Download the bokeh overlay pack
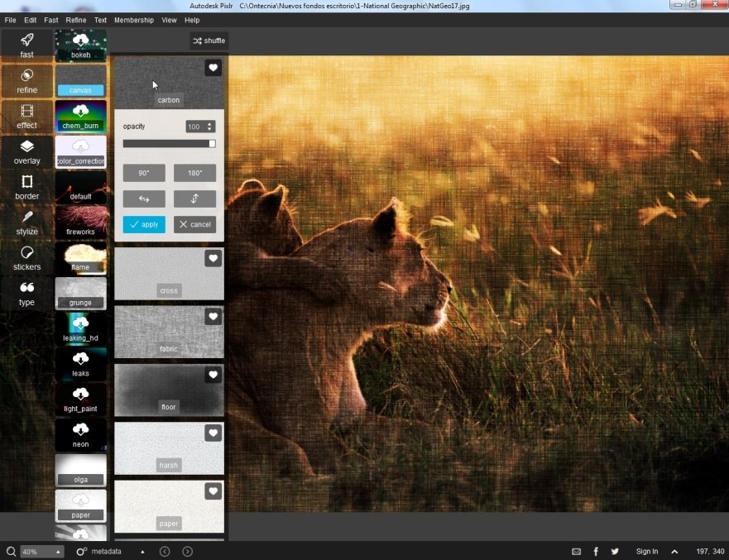The image size is (729, 560). 80,45
